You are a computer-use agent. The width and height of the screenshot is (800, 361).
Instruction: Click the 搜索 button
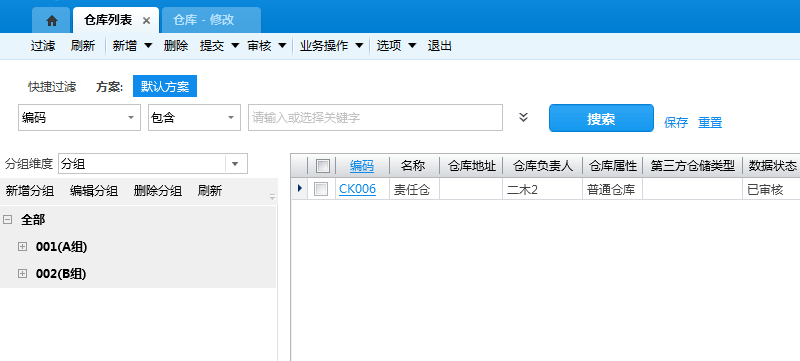click(601, 118)
